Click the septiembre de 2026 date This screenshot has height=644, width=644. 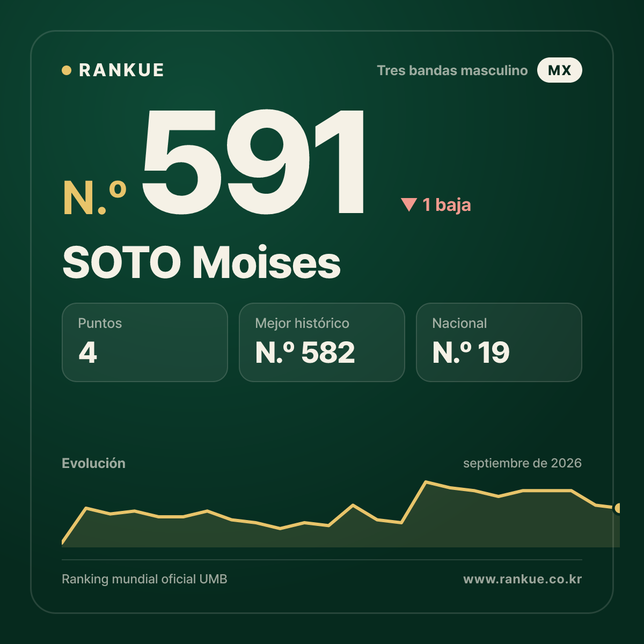coord(522,463)
